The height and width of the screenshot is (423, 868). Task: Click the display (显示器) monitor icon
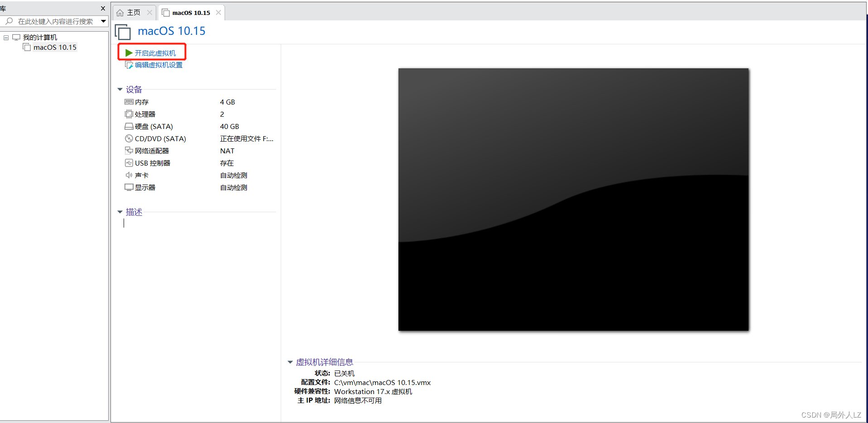click(x=129, y=187)
